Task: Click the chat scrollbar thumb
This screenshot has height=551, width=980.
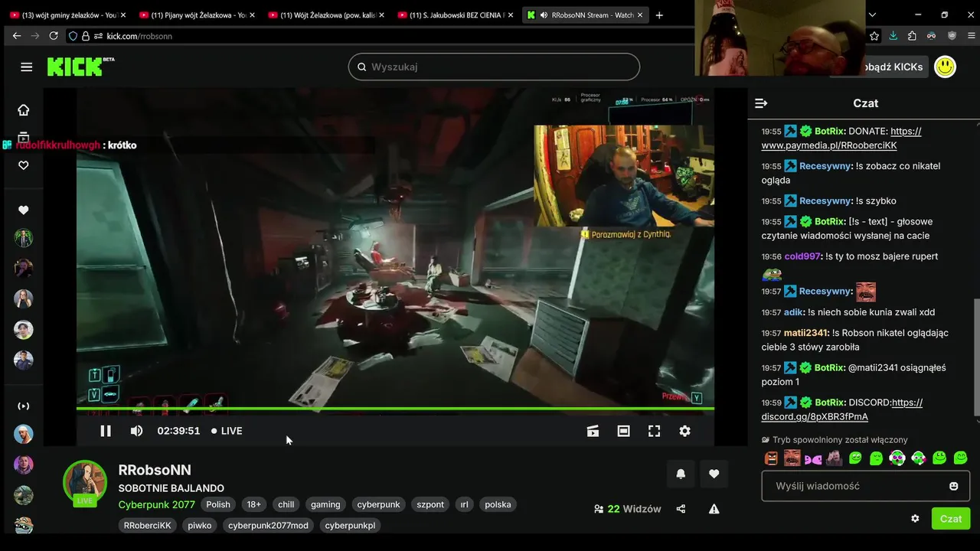Action: 976,357
